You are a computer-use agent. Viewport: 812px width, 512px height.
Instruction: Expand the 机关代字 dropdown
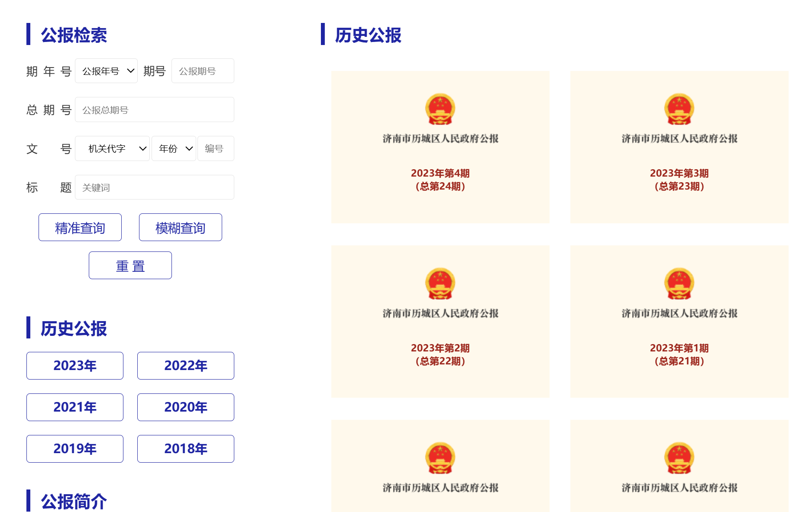[x=113, y=148]
